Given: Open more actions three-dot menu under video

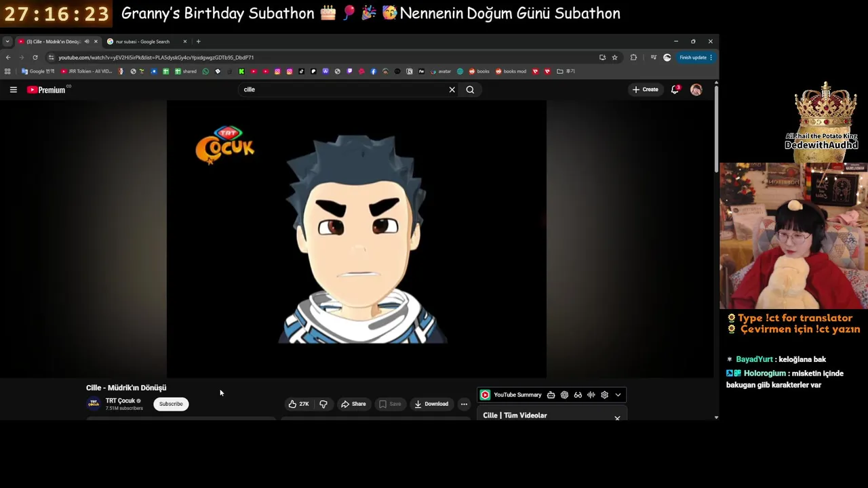Looking at the screenshot, I should pyautogui.click(x=464, y=404).
